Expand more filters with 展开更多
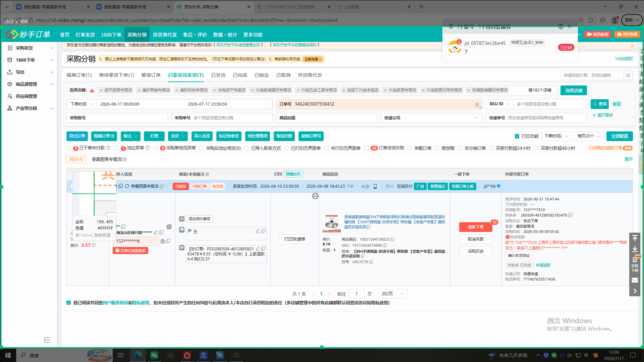This screenshot has width=644, height=362. click(x=603, y=115)
